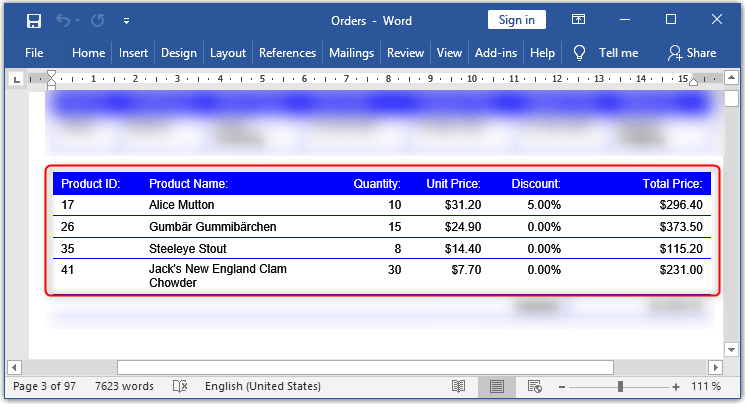The image size is (747, 408).
Task: Click product ID 41 cell
Action: [68, 270]
